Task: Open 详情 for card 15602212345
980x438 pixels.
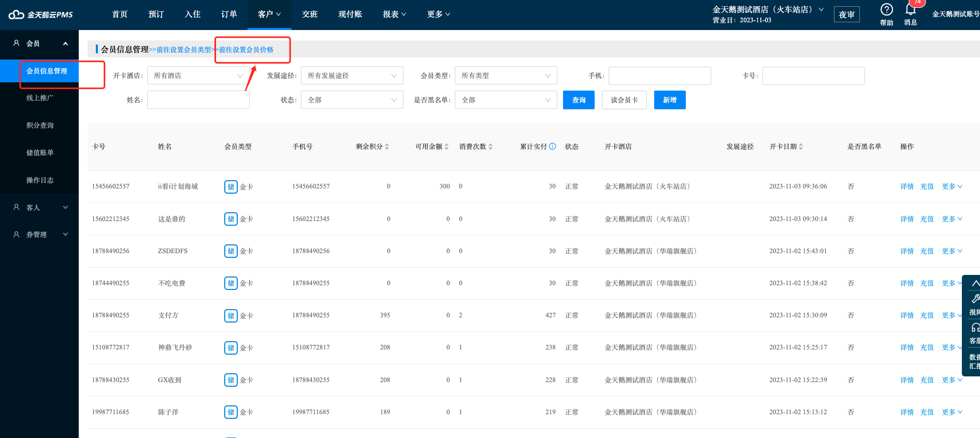Action: pos(907,219)
